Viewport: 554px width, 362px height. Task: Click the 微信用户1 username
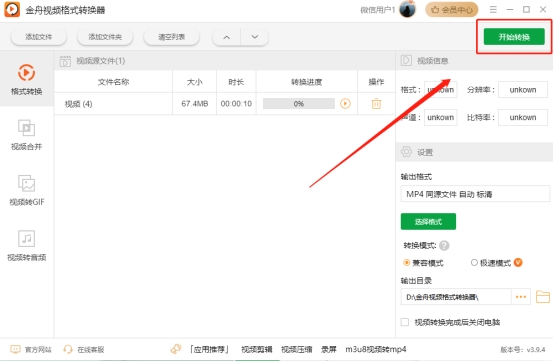[x=377, y=10]
